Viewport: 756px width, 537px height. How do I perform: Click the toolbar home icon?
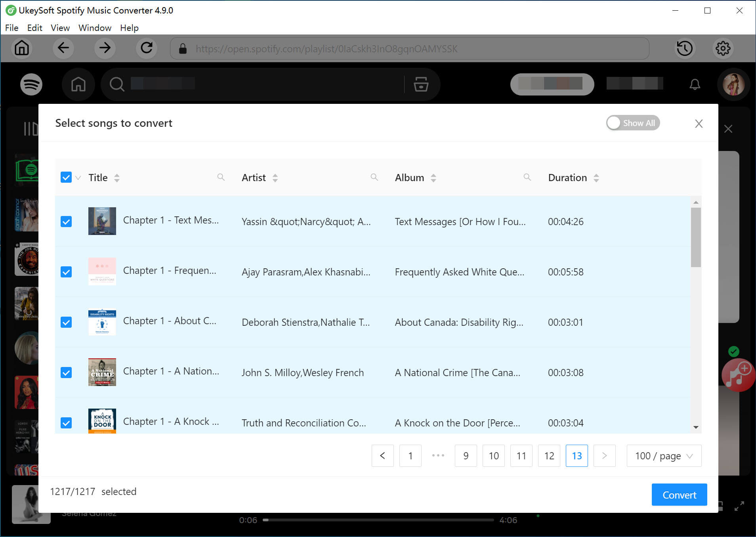click(22, 48)
